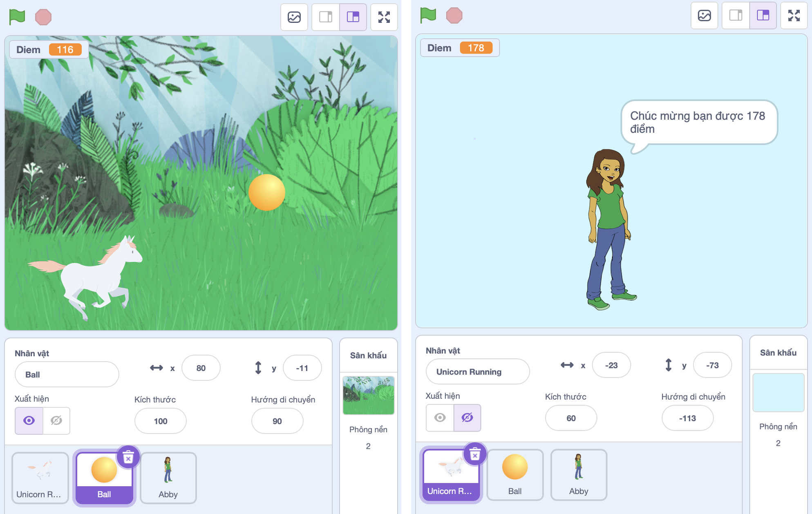Edit sprite name field containing Ball
This screenshot has width=812, height=514.
tap(67, 374)
